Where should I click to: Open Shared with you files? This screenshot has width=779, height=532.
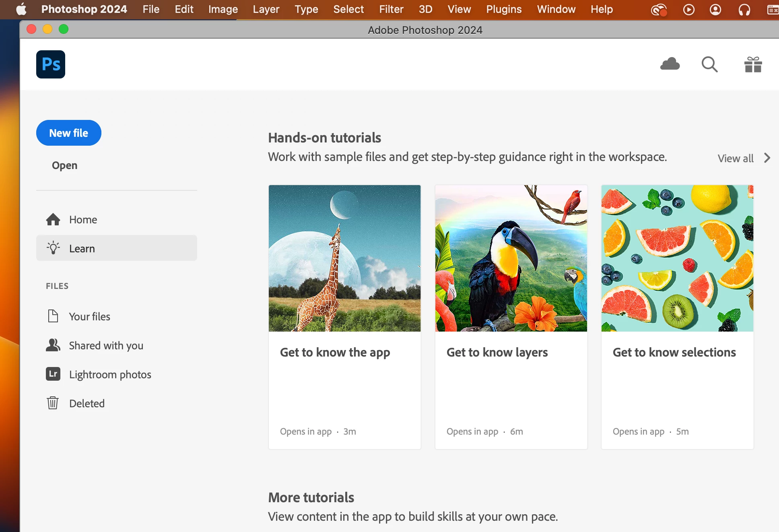pos(106,346)
